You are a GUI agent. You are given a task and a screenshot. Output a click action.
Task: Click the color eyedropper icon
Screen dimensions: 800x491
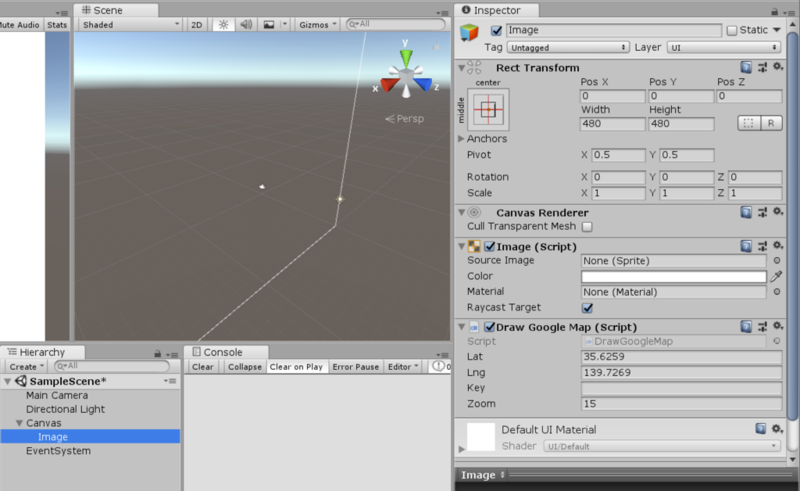pyautogui.click(x=777, y=276)
